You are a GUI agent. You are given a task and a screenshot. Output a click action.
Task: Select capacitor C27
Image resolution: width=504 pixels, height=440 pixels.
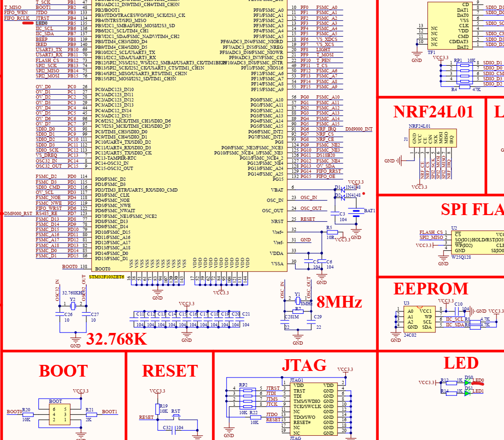coord(86,314)
